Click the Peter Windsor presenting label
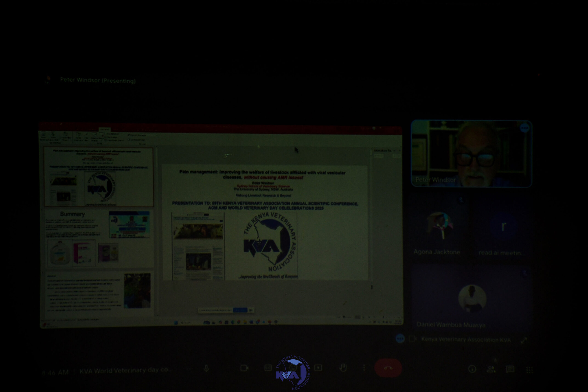 (98, 80)
